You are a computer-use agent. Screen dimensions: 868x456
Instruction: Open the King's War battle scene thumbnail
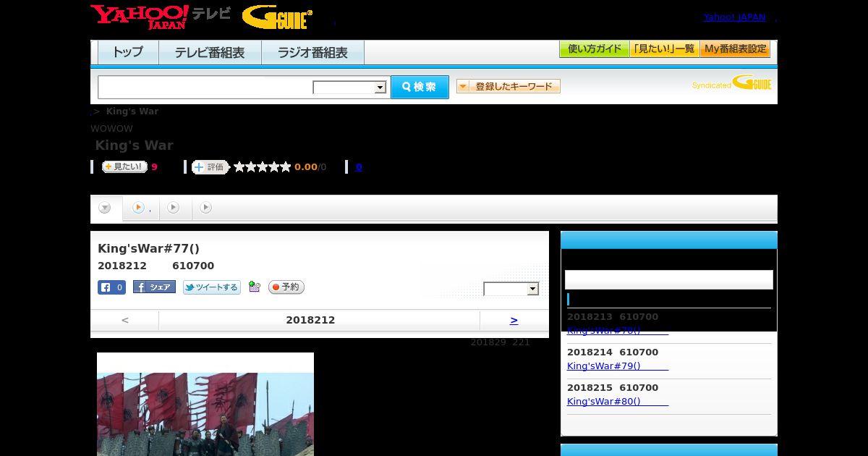coord(205,413)
